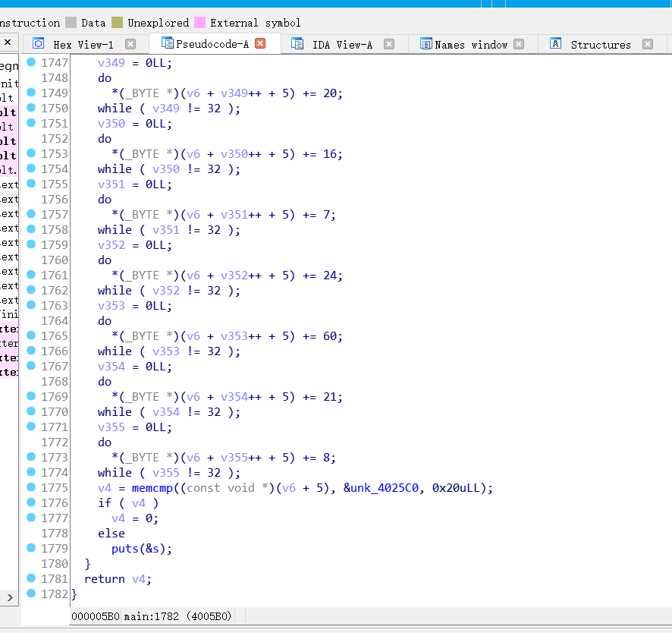The width and height of the screenshot is (672, 633).
Task: Click line number 1782
Action: pyautogui.click(x=55, y=594)
